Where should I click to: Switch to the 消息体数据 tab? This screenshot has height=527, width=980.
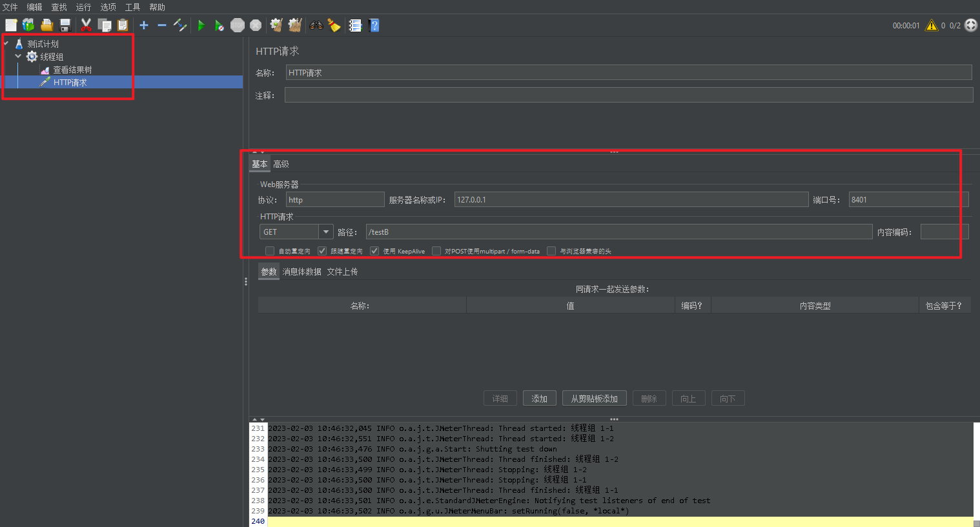click(301, 272)
